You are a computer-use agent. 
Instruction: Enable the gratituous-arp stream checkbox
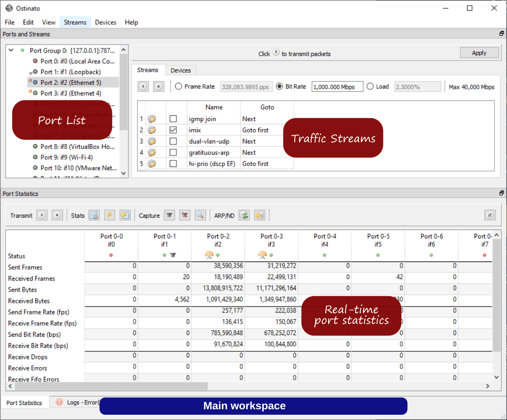[173, 153]
